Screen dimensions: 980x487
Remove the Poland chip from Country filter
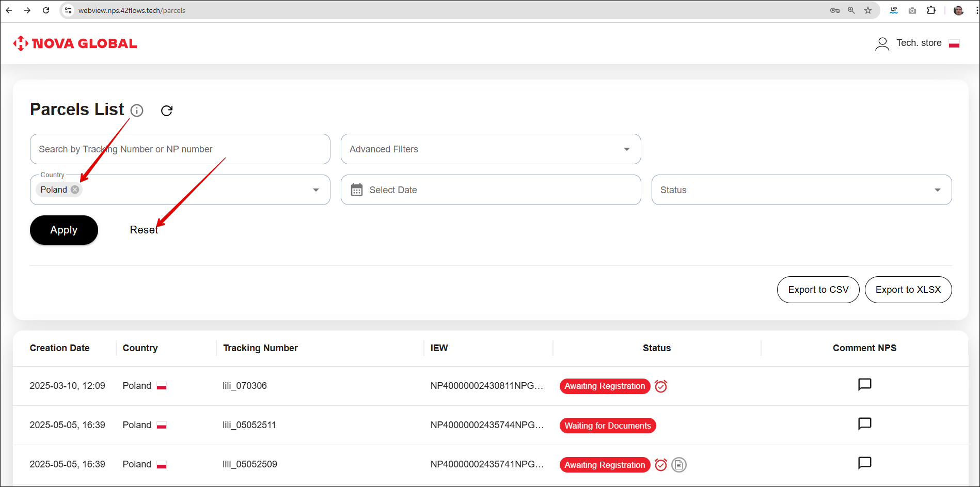tap(75, 190)
